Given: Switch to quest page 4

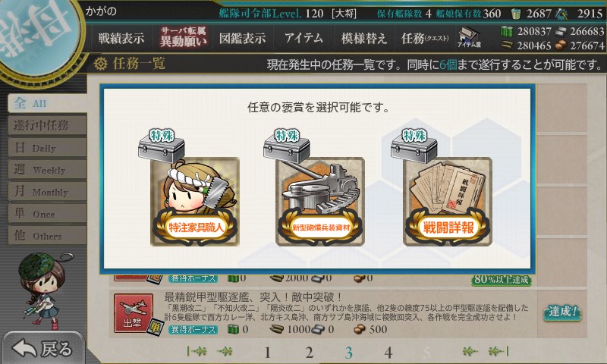Looking at the screenshot, I should tap(388, 353).
